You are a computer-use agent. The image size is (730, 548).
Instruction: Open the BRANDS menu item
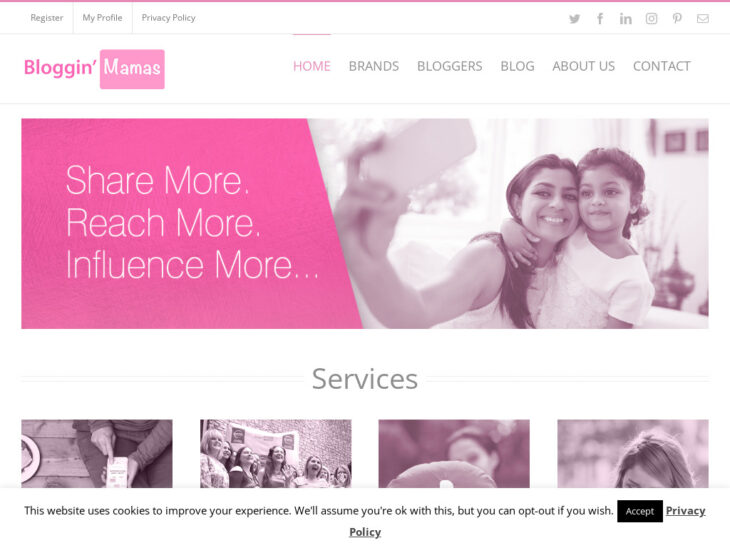[374, 66]
